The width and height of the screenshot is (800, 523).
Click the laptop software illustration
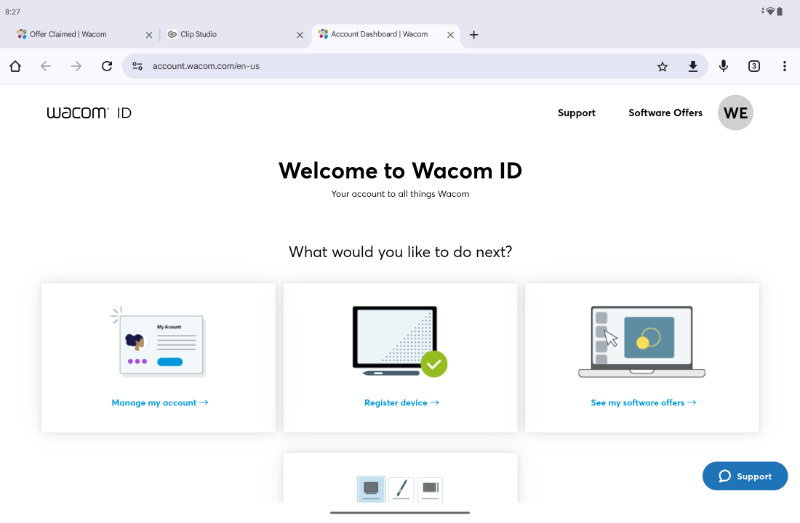642,341
